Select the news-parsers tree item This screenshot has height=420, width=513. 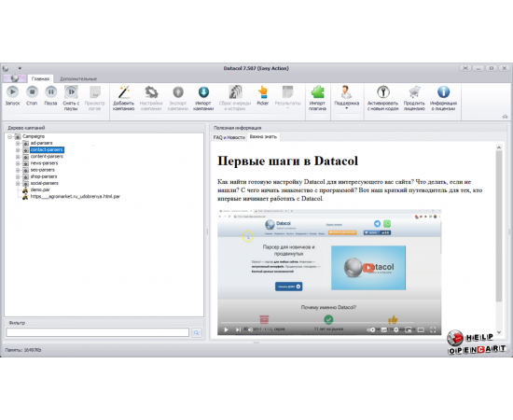click(44, 163)
